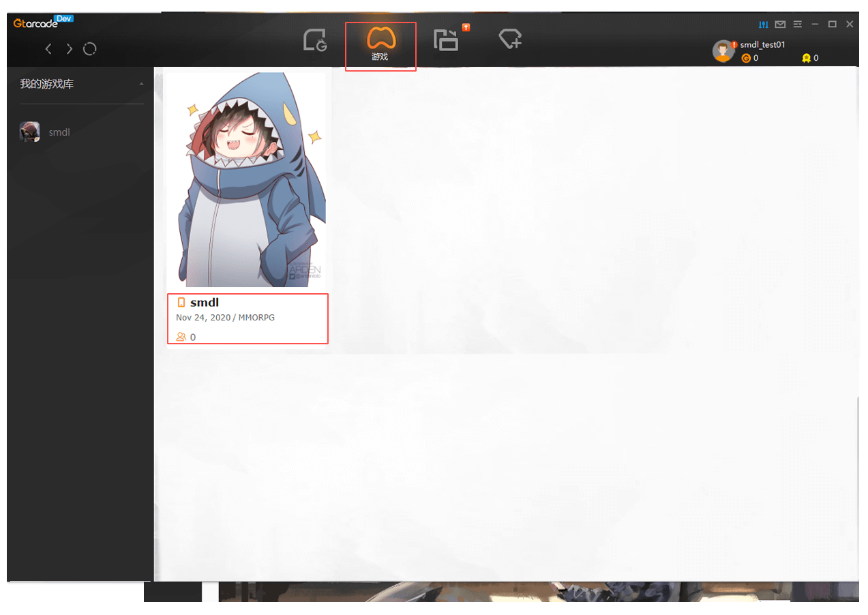Open the shark costume game cover thumbnail

246,180
